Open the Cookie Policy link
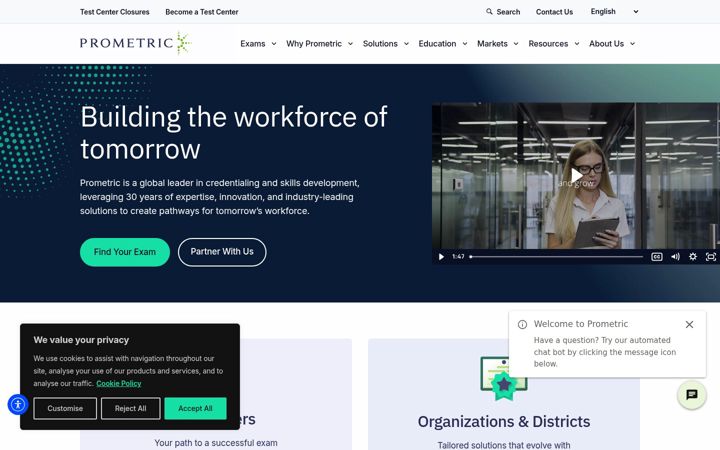 tap(118, 383)
